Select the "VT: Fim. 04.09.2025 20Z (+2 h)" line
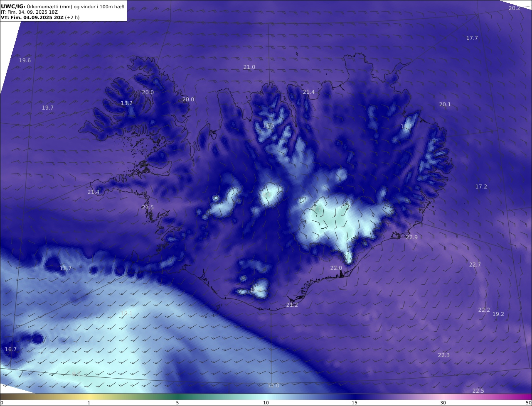The width and height of the screenshot is (532, 406). click(40, 17)
